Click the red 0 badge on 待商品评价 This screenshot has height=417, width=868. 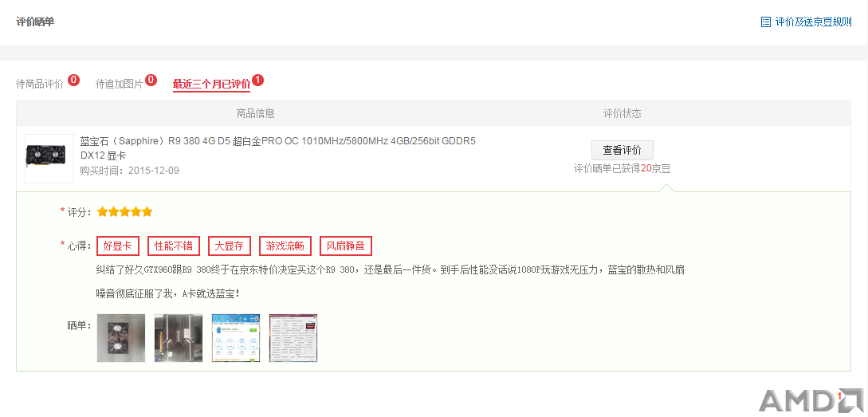[73, 81]
